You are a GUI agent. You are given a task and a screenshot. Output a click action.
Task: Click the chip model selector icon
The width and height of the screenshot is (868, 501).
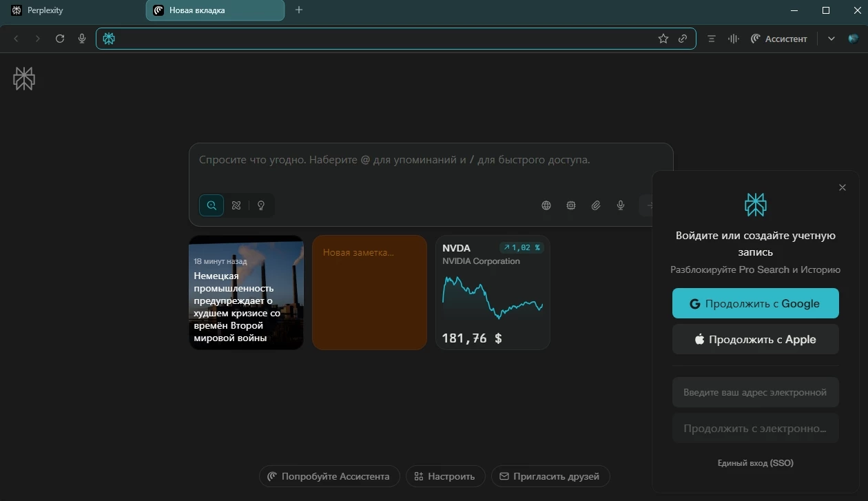click(x=571, y=205)
